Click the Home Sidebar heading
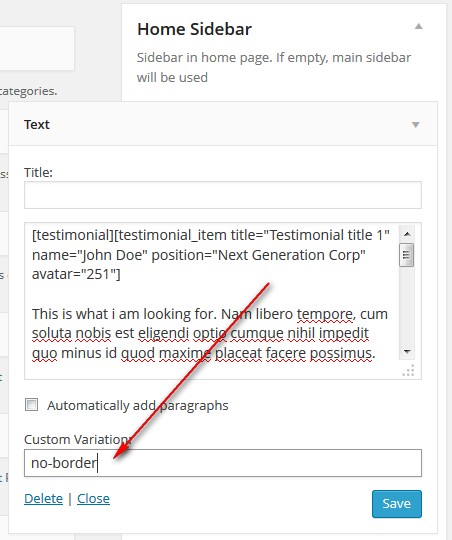This screenshot has width=452, height=540. point(194,29)
